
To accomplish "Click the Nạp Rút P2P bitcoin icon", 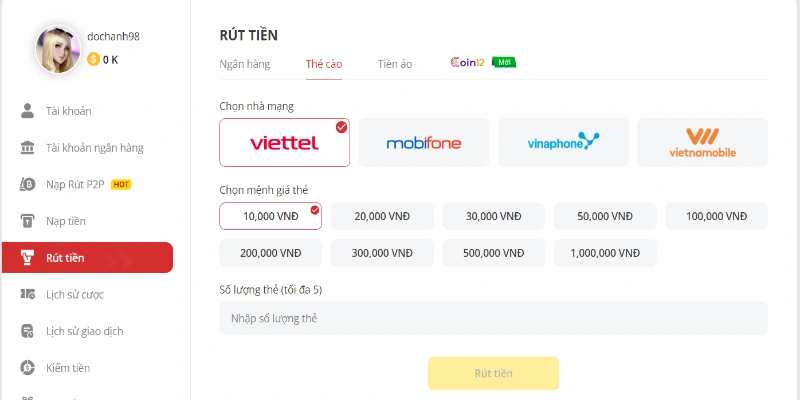I will click(x=28, y=184).
